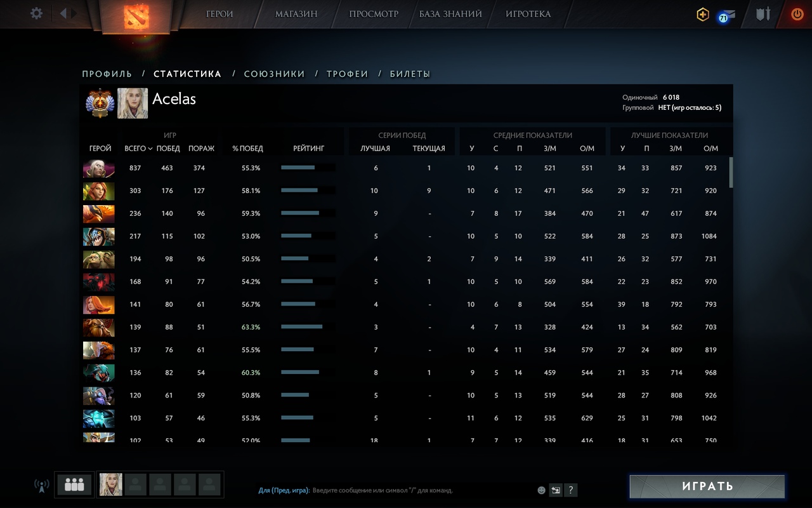812x508 pixels.
Task: Open the settings gear icon
Action: (x=37, y=13)
